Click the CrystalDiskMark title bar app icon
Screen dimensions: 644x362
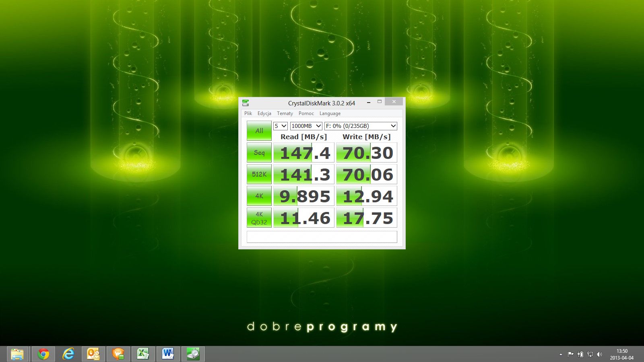246,103
